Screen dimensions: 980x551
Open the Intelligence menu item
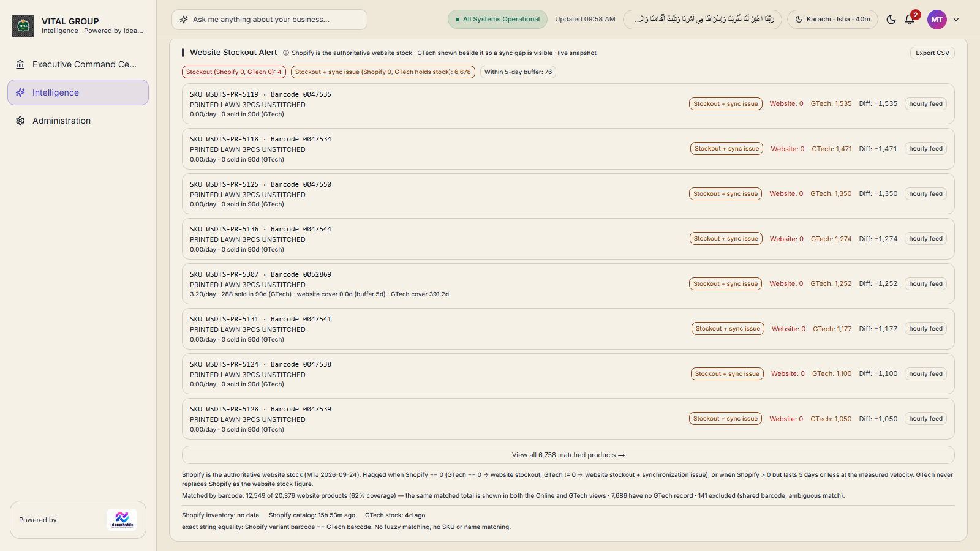78,92
